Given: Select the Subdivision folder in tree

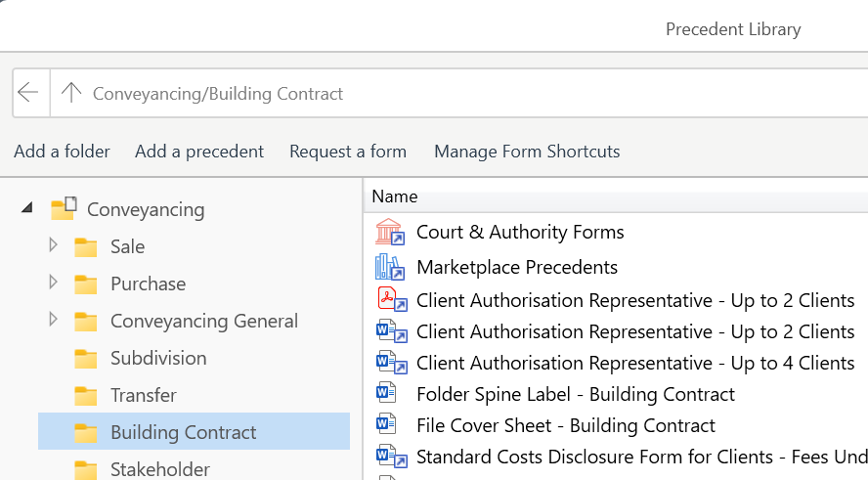Looking at the screenshot, I should coord(158,358).
